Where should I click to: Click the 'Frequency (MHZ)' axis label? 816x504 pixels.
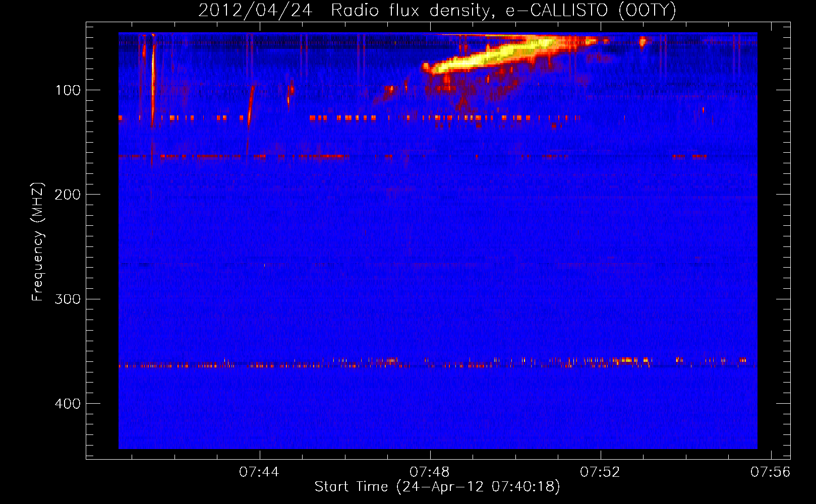coord(38,242)
